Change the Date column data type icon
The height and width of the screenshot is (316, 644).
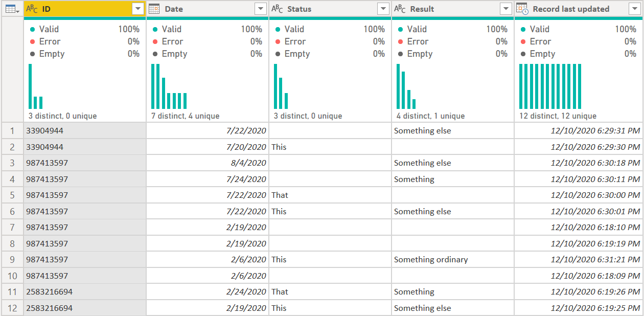(x=154, y=9)
